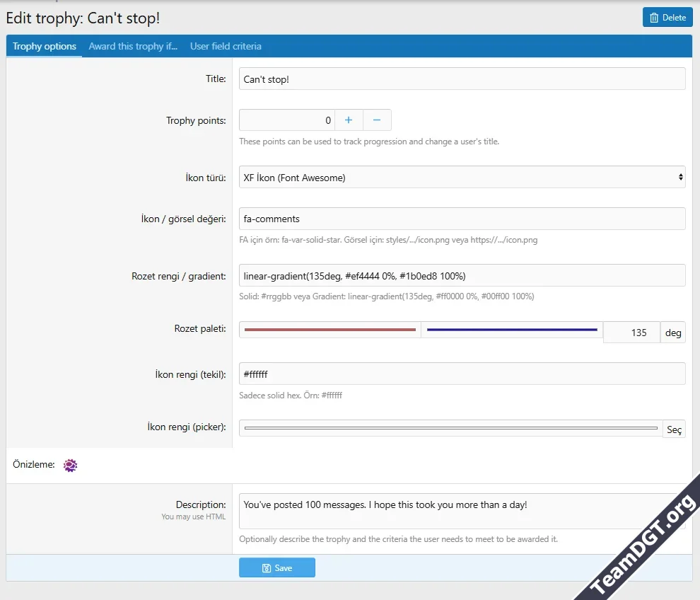Click the Title input field
Screen dimensions: 700x600
[x=462, y=79]
